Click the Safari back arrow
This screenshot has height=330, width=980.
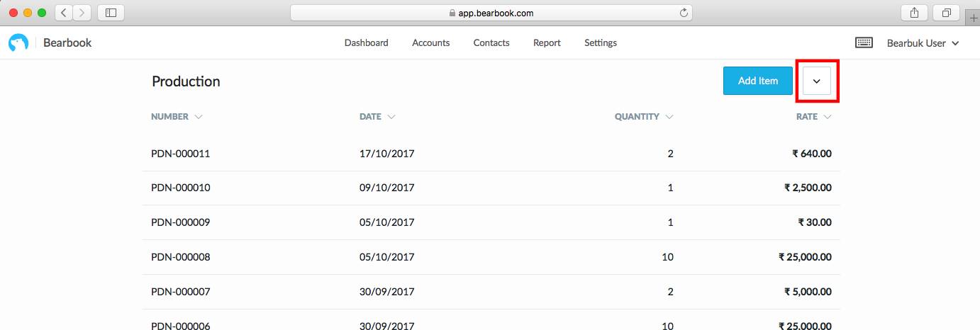63,13
